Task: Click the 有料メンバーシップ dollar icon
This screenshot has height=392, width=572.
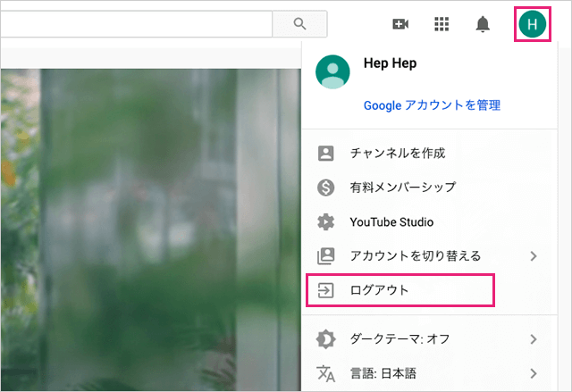Action: [x=326, y=188]
